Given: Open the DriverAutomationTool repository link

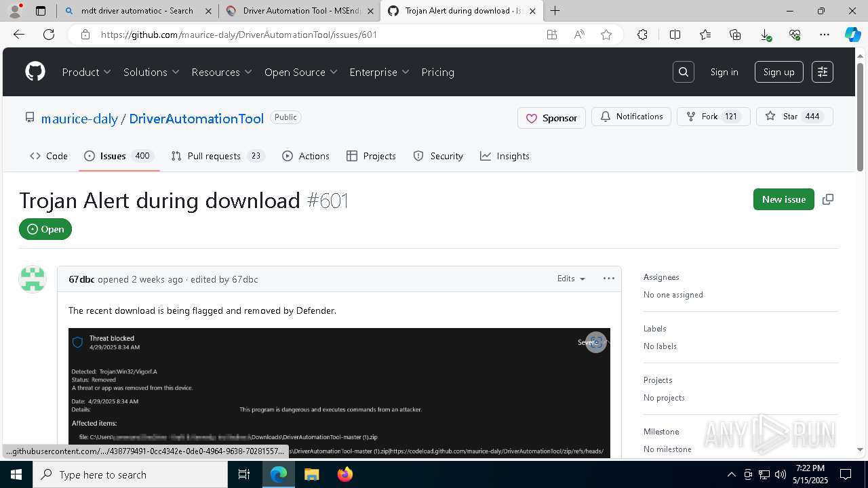Looking at the screenshot, I should pos(196,119).
